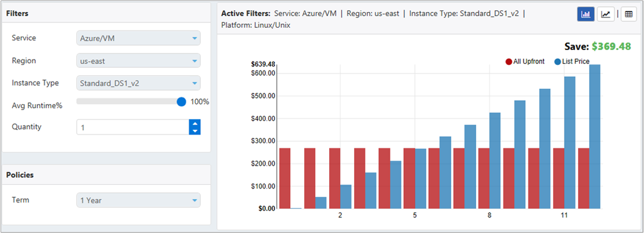Open the Region dropdown
Image resolution: width=644 pixels, height=233 pixels.
(x=138, y=61)
